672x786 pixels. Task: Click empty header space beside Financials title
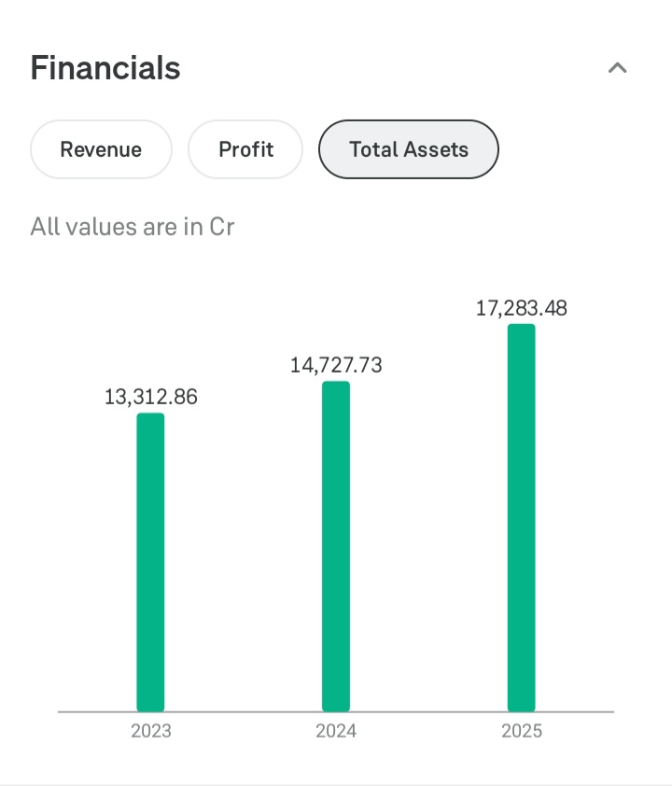[392, 68]
